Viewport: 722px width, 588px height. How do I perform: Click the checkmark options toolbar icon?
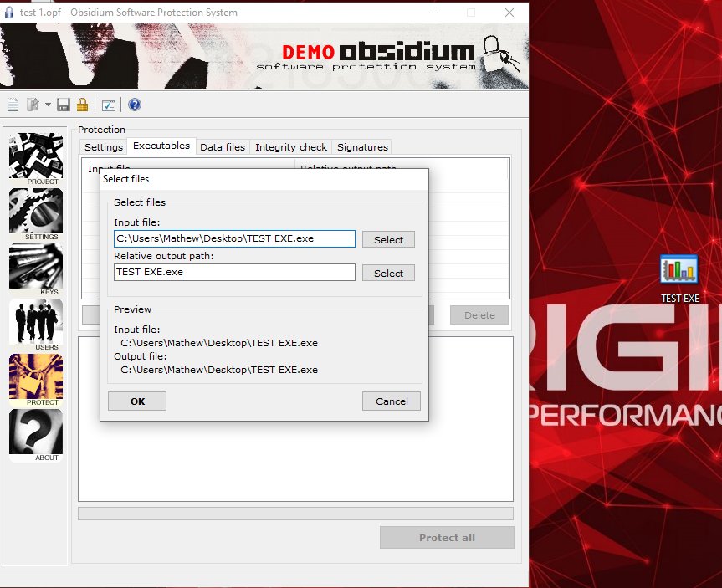pyautogui.click(x=109, y=105)
